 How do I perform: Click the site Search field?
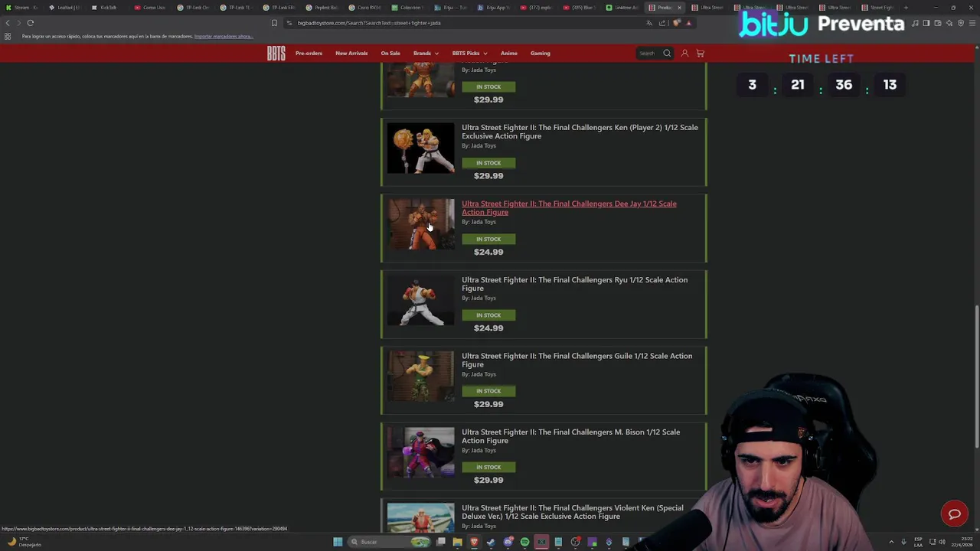(648, 54)
